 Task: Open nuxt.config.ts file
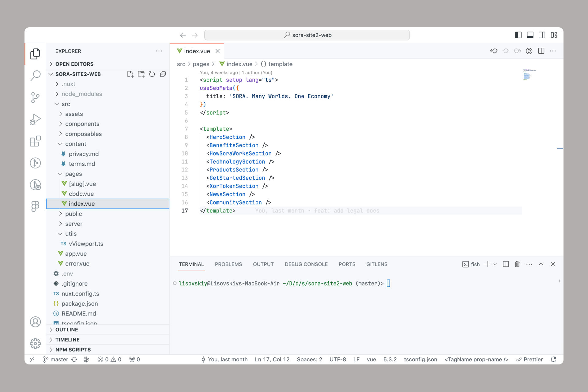coord(107,294)
